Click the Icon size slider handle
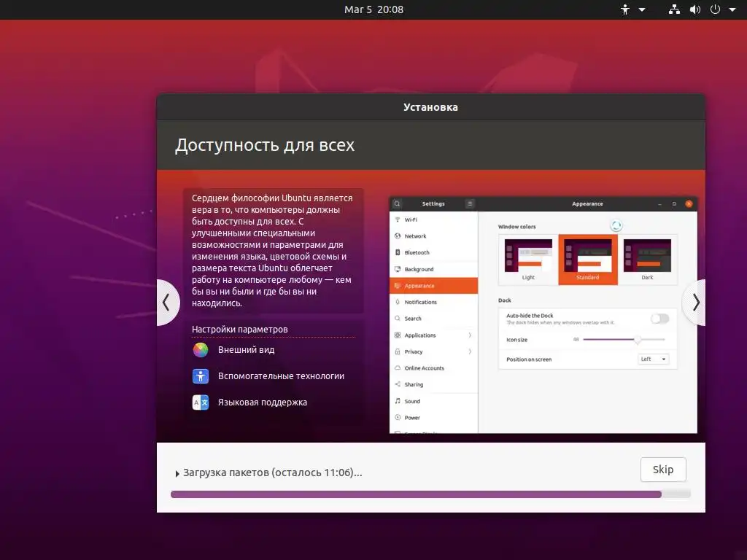Image resolution: width=747 pixels, height=560 pixels. [x=638, y=340]
